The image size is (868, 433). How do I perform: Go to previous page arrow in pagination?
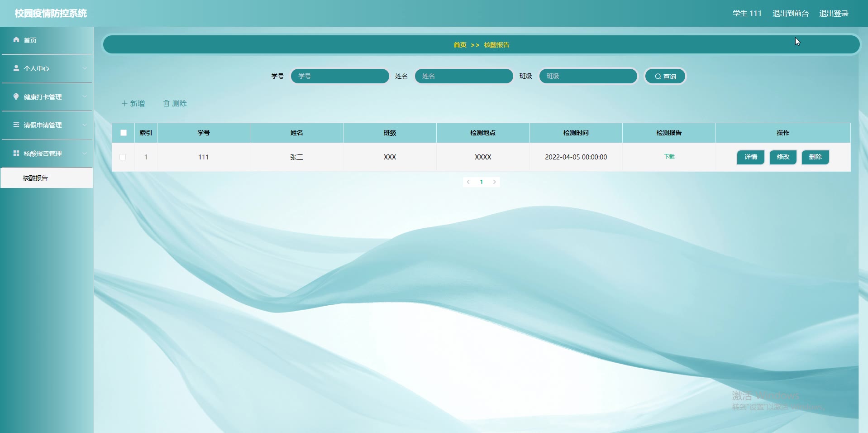pos(468,182)
